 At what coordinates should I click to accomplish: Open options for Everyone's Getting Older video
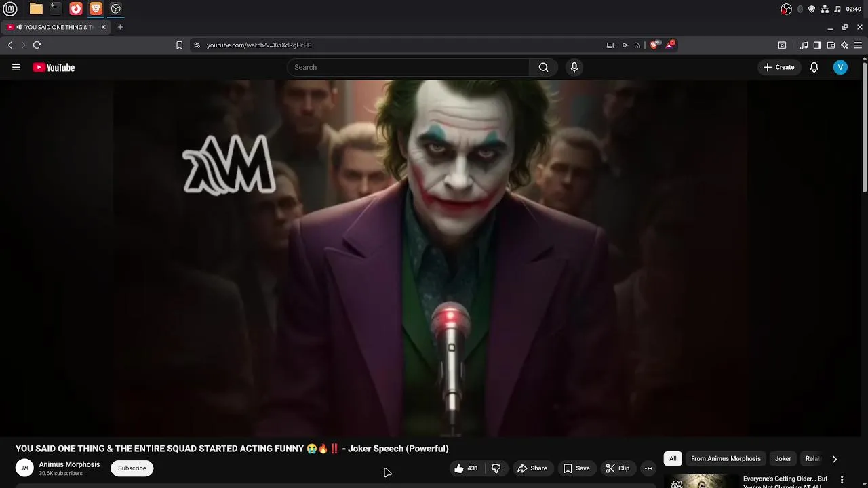pyautogui.click(x=842, y=480)
